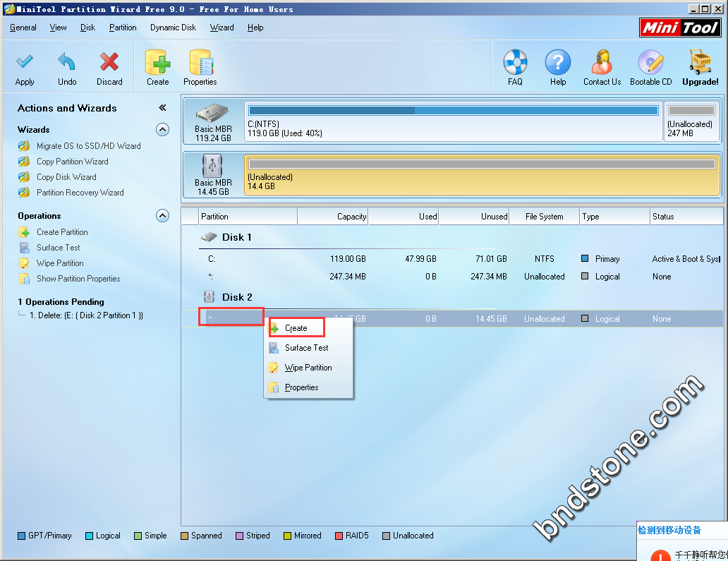Open the Help menu

point(255,28)
